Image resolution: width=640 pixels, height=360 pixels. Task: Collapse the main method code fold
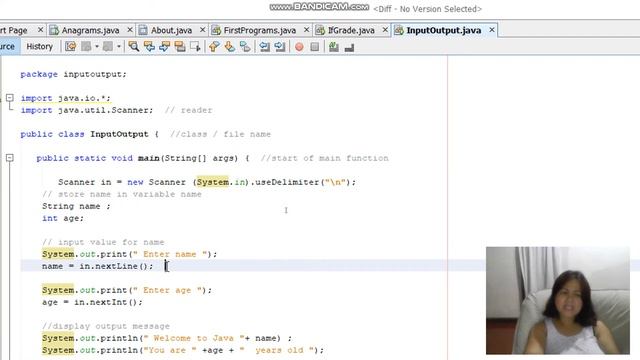point(10,158)
